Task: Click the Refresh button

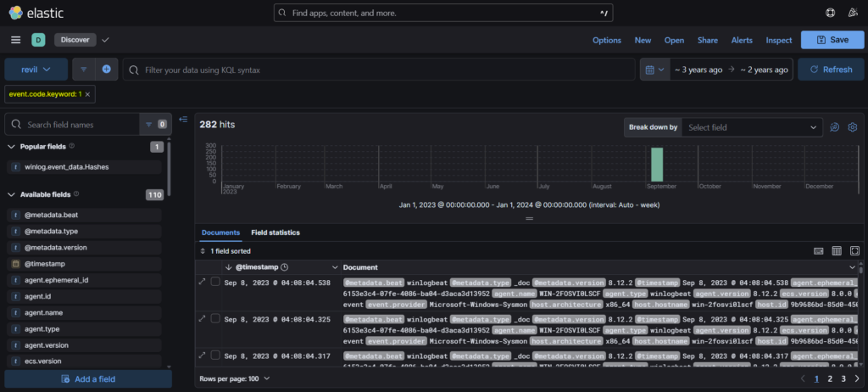Action: (x=831, y=69)
